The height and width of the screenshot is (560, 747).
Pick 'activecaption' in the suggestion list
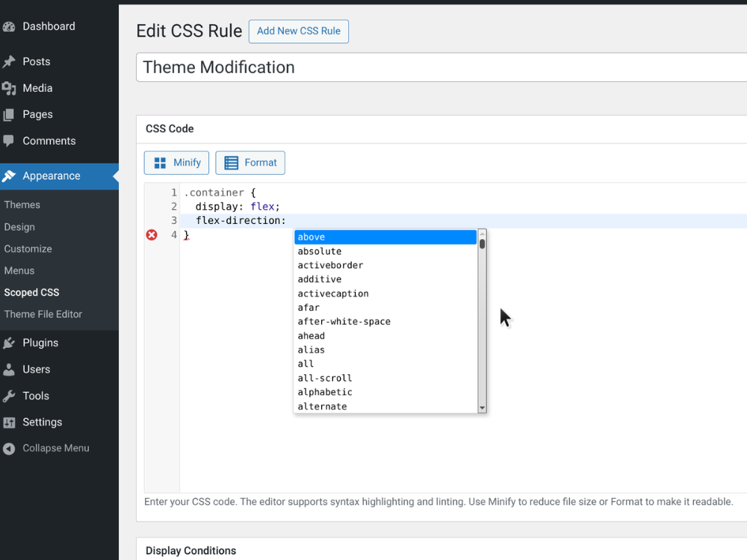pyautogui.click(x=385, y=293)
